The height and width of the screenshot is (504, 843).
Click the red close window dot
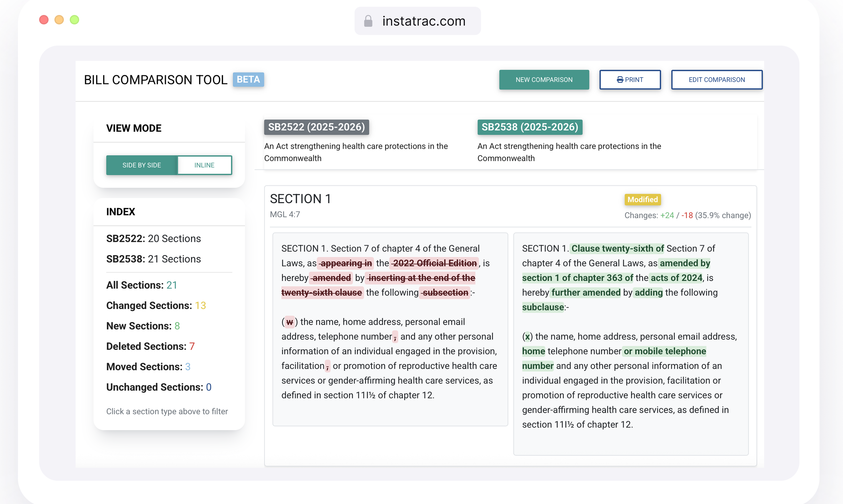coord(44,20)
